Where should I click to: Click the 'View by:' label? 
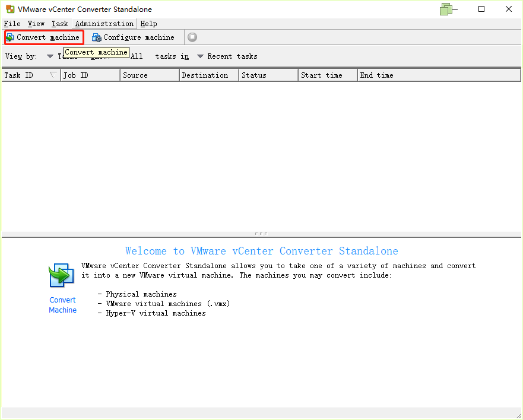point(21,56)
